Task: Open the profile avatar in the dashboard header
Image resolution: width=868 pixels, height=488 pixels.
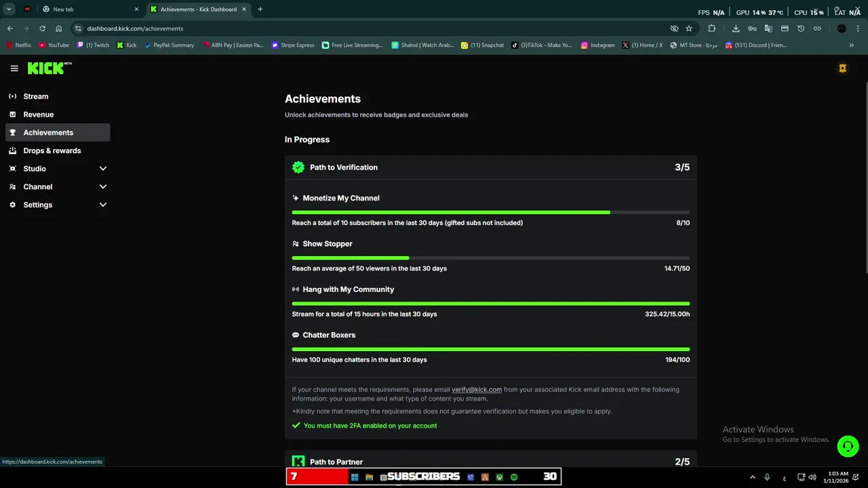Action: tap(843, 68)
